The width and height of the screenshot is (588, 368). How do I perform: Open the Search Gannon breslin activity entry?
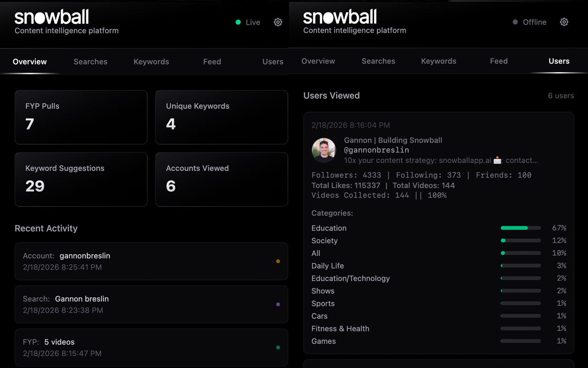pos(151,305)
